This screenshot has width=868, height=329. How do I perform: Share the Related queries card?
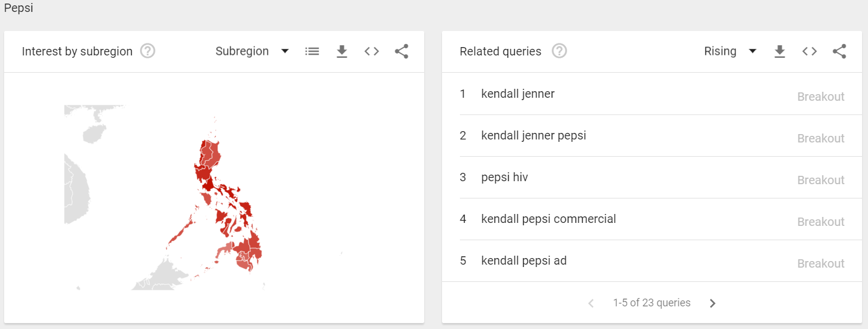pyautogui.click(x=839, y=51)
